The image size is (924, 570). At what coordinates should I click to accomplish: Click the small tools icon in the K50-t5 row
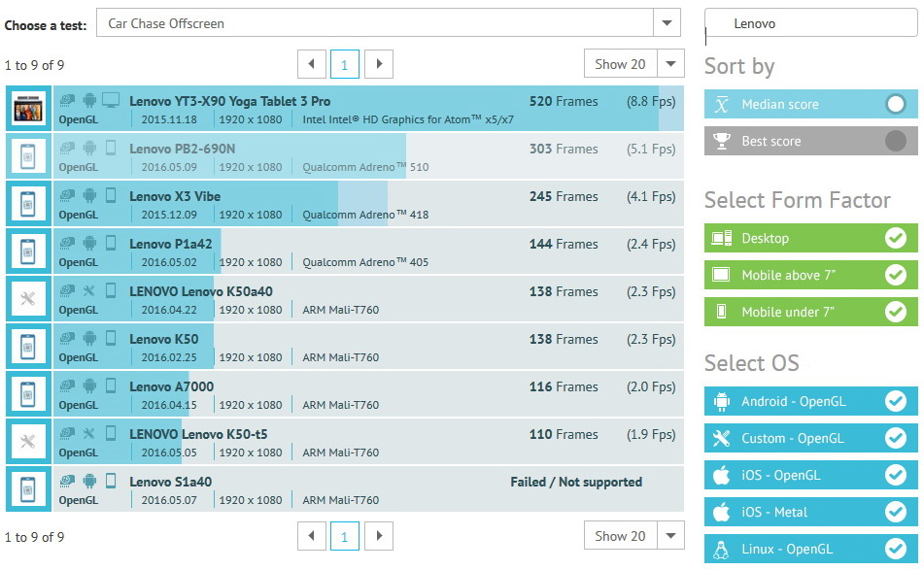click(89, 433)
